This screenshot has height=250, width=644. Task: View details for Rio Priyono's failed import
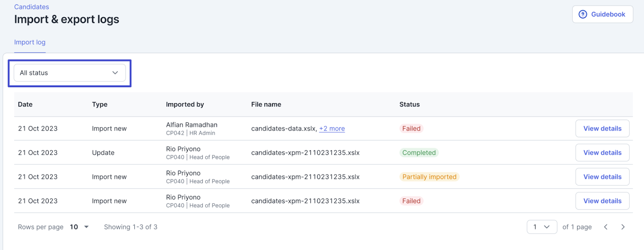pos(602,201)
